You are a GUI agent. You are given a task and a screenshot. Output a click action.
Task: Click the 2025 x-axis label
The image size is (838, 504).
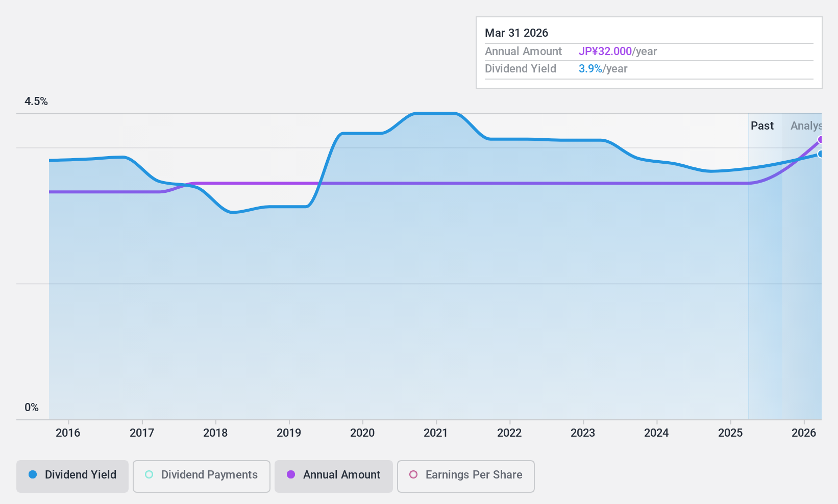coord(730,433)
